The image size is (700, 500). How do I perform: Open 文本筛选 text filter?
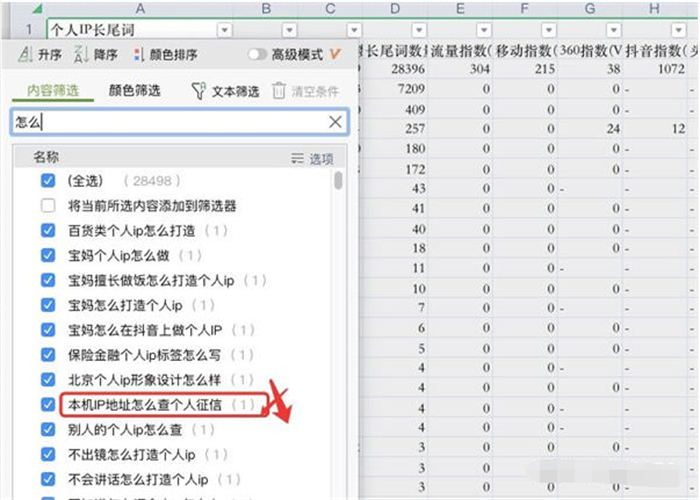[225, 91]
